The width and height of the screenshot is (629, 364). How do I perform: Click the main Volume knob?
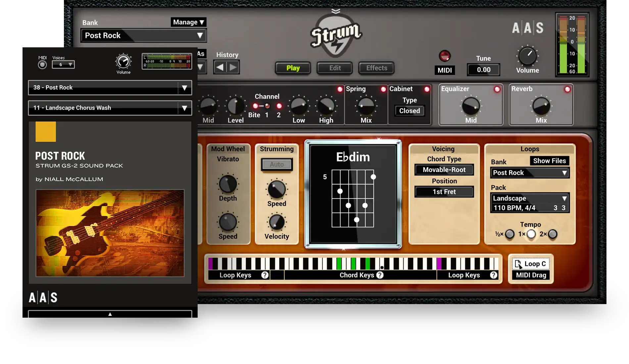tap(527, 56)
